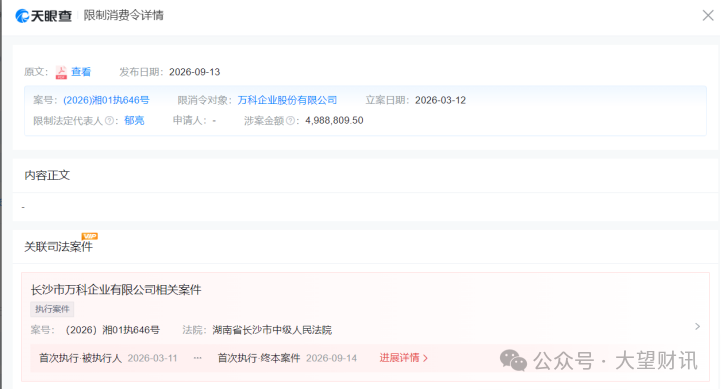
Task: Open the PDF icon next to 原文
Action: [61, 72]
